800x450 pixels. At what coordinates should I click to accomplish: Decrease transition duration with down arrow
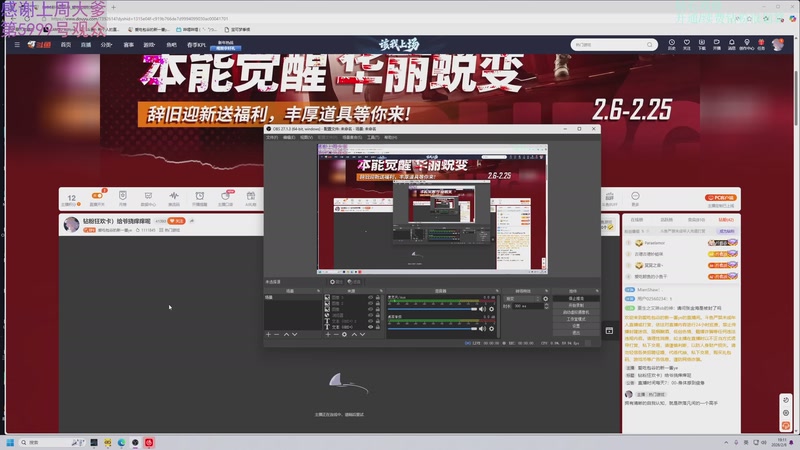(546, 308)
